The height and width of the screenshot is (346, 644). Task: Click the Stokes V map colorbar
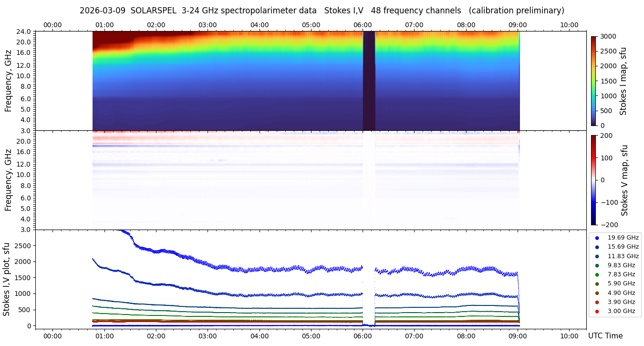[x=593, y=180]
